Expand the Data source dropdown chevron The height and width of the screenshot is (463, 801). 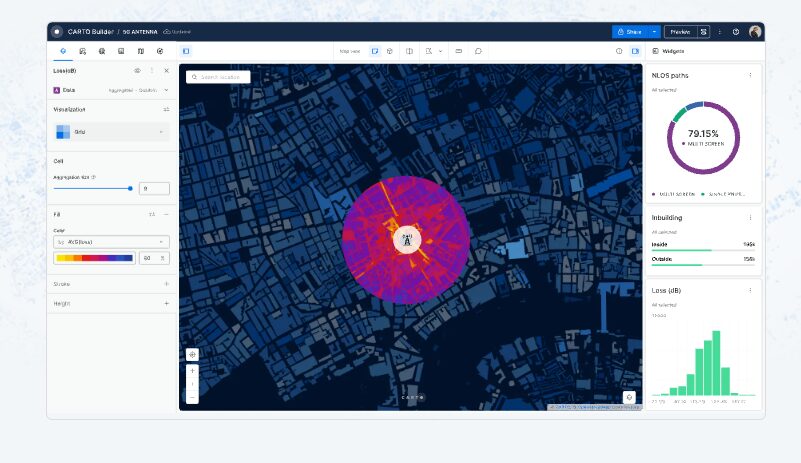(166, 90)
